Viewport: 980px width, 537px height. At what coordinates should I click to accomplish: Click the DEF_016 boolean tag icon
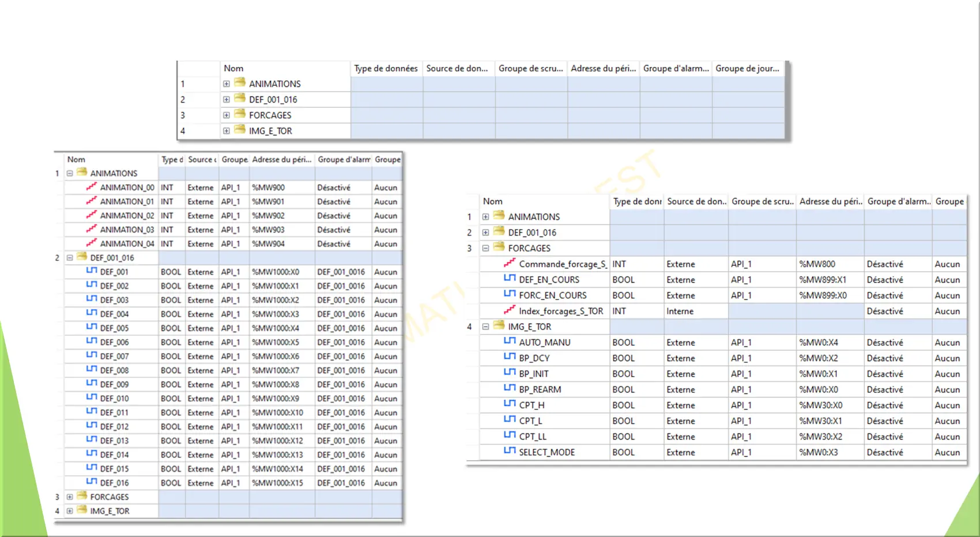tap(91, 482)
